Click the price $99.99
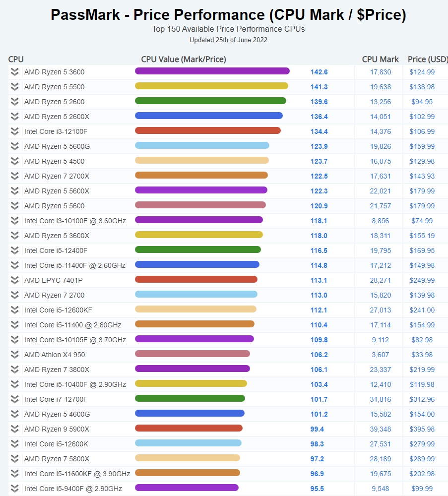448x496 pixels. click(422, 489)
